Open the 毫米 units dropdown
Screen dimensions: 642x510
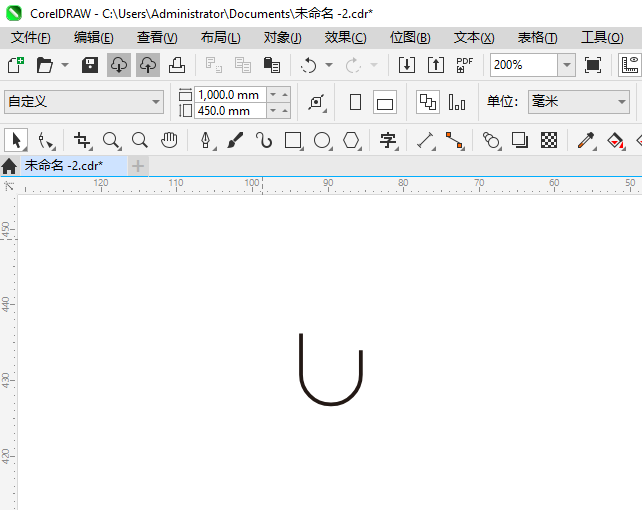click(579, 102)
